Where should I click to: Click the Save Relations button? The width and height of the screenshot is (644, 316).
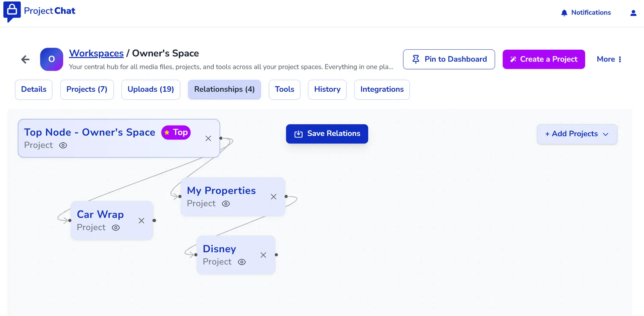[327, 134]
